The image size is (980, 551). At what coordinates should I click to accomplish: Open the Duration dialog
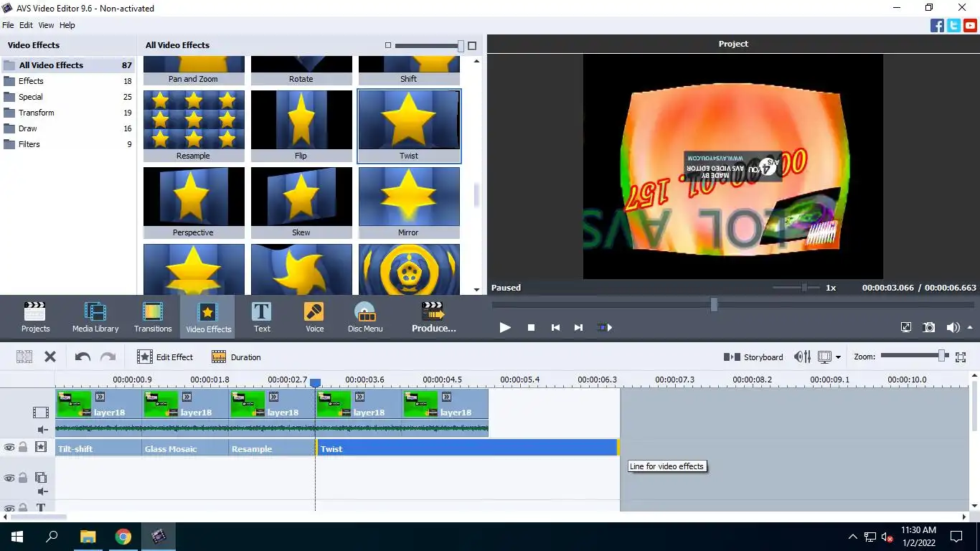[x=236, y=357]
